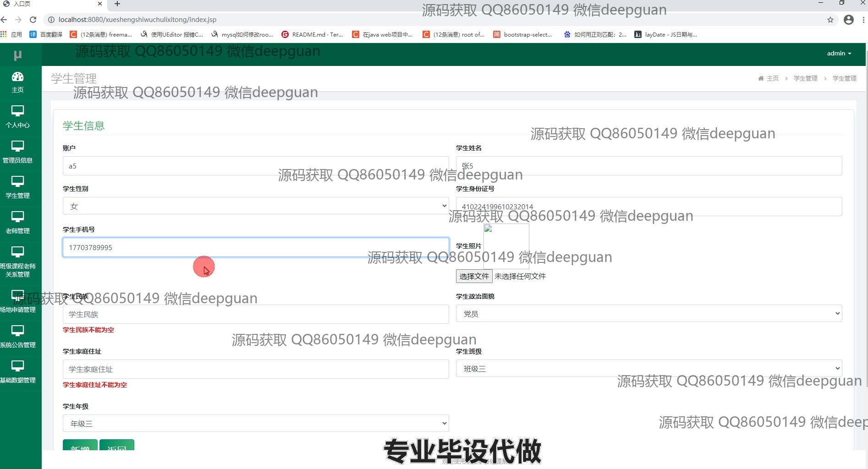
Task: Open 系统公告管理 sidebar item
Action: 17,336
